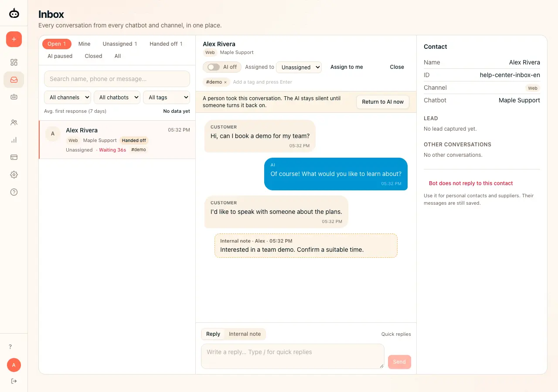Screen dimensions: 558x392
Task: Open Quick replies link
Action: pos(396,334)
